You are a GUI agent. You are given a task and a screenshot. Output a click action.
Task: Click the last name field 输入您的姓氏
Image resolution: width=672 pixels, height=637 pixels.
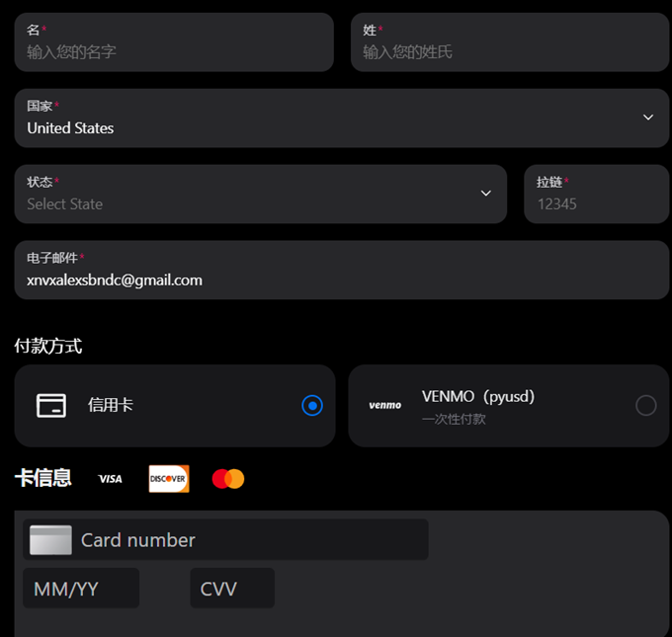click(510, 42)
